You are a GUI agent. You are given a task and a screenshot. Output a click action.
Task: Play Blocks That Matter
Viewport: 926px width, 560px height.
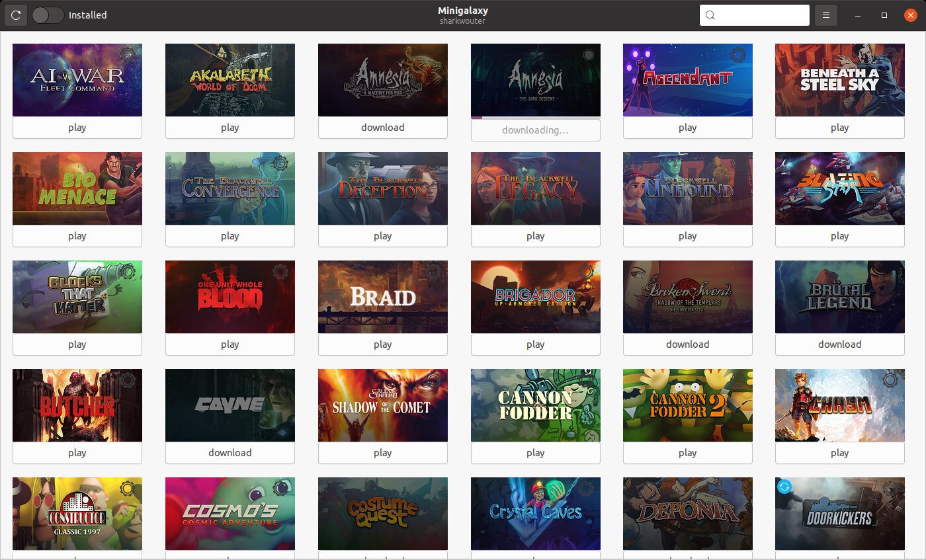pos(77,344)
